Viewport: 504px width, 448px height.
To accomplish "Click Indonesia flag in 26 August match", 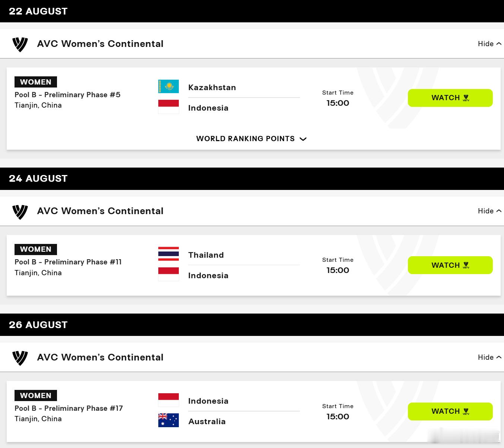I will pyautogui.click(x=168, y=400).
